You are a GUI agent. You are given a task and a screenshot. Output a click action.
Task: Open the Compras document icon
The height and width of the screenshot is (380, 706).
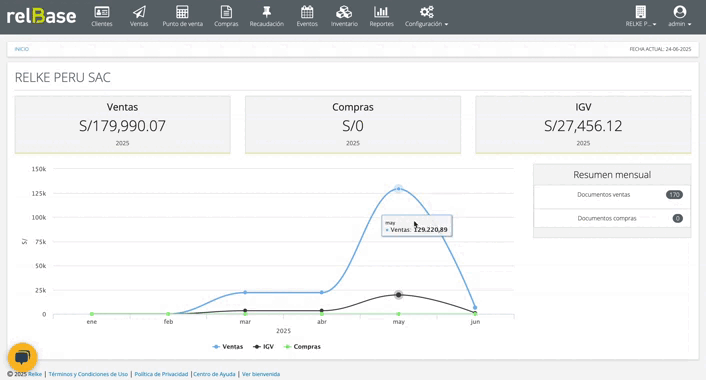click(x=226, y=12)
